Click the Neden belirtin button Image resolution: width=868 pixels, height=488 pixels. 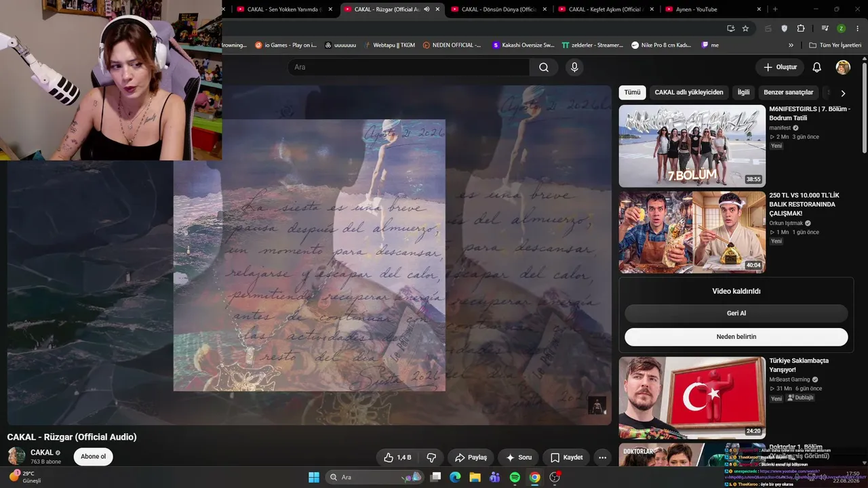click(x=736, y=337)
